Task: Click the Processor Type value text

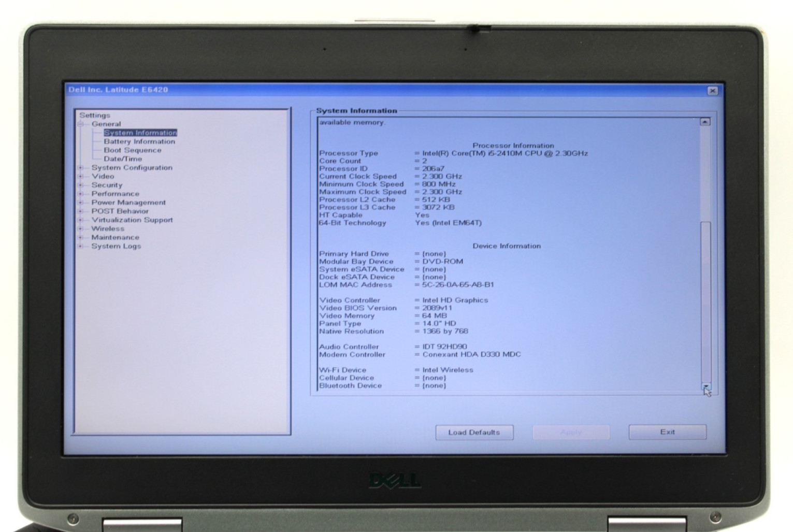Action: 505,153
